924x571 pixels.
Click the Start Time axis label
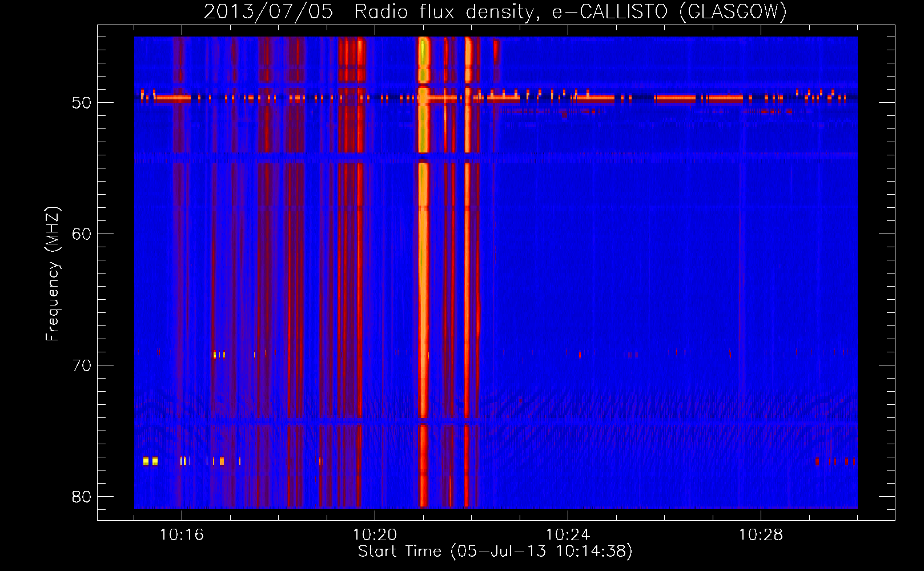pos(495,552)
